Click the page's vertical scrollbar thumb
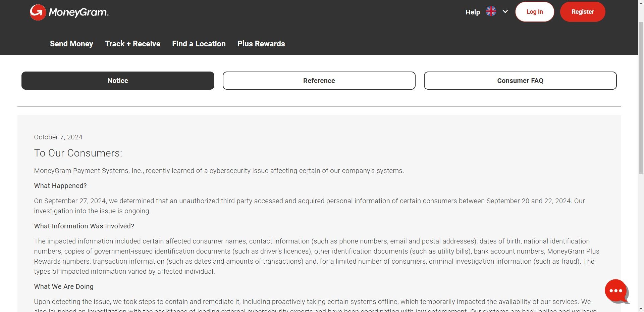644x312 pixels. click(641, 97)
